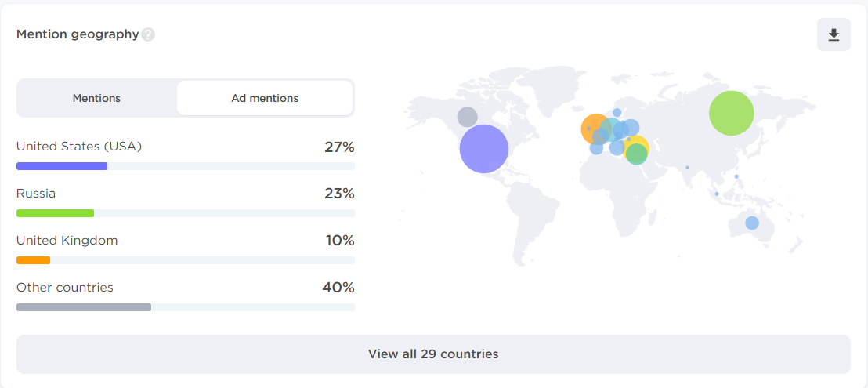Click the green Russia percentage bar
The image size is (868, 388).
[x=56, y=213]
